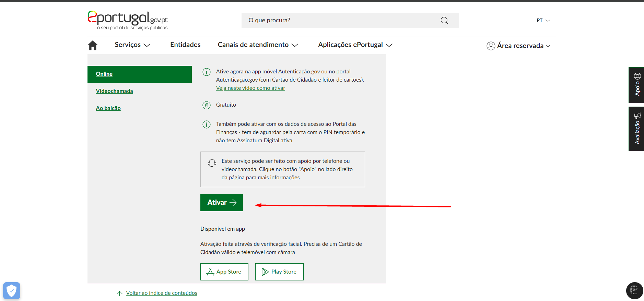The height and width of the screenshot is (301, 644).
Task: Select the Ao balcão tab
Action: pos(108,108)
